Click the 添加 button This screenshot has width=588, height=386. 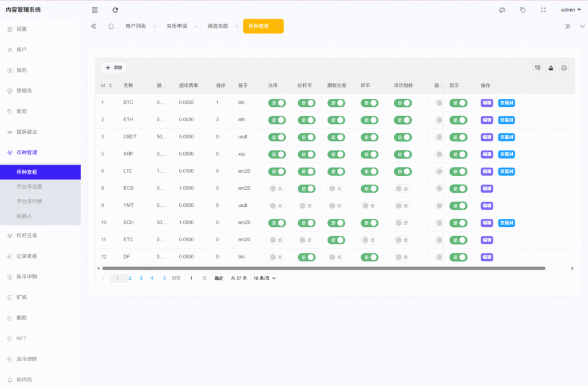pyautogui.click(x=114, y=68)
